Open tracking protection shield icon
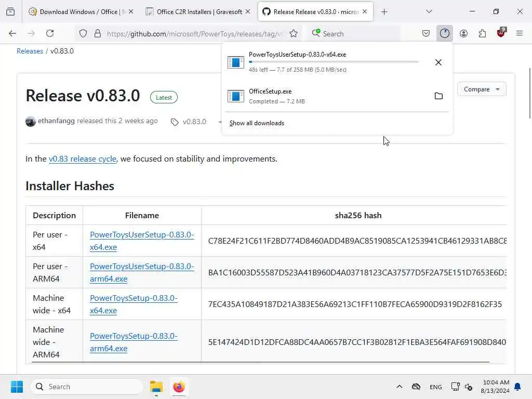The height and width of the screenshot is (399, 532). coord(83,34)
